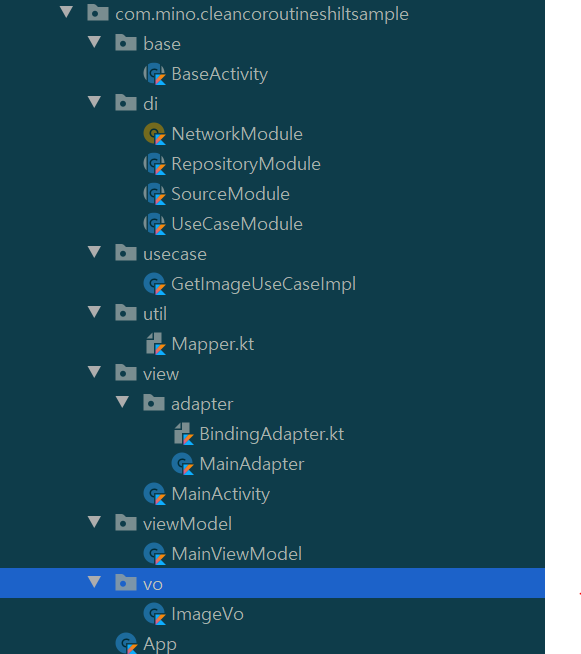Select the di package label

(151, 104)
